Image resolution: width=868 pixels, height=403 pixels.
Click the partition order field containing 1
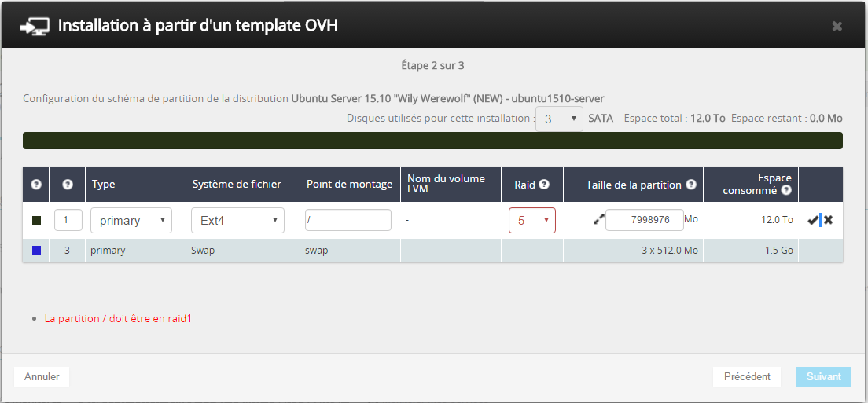coord(68,220)
